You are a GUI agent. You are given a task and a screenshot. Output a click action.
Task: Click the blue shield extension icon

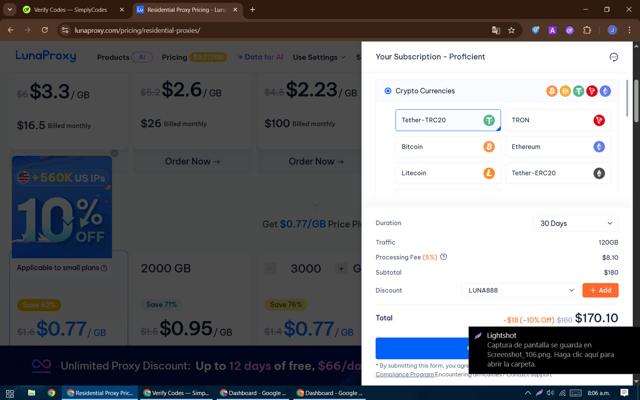click(536, 30)
